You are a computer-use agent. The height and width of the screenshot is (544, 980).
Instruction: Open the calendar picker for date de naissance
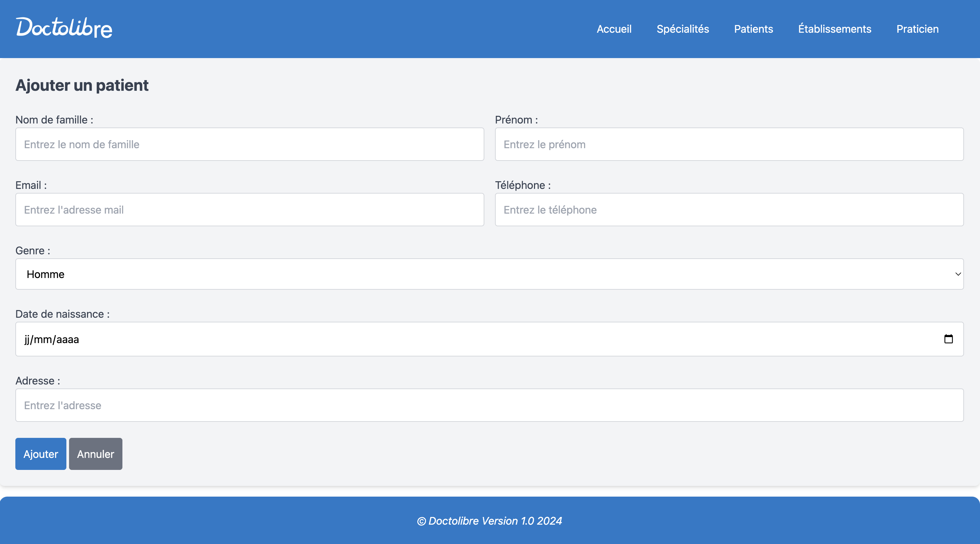point(948,339)
